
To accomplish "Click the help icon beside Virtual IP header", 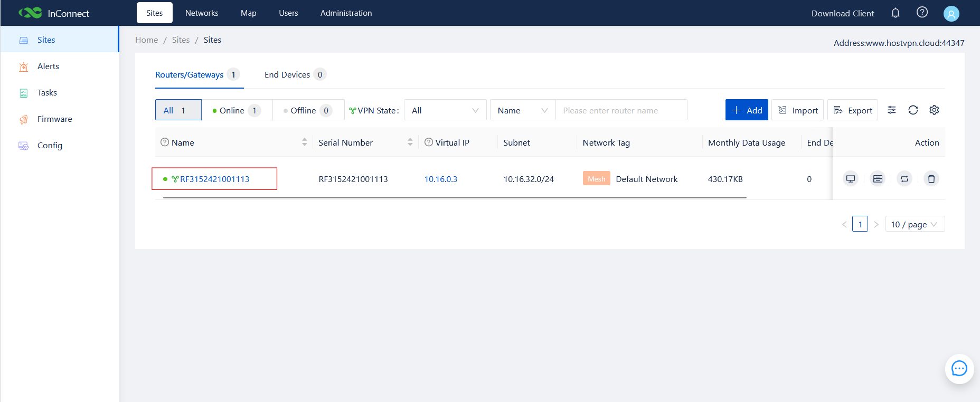I will (429, 142).
